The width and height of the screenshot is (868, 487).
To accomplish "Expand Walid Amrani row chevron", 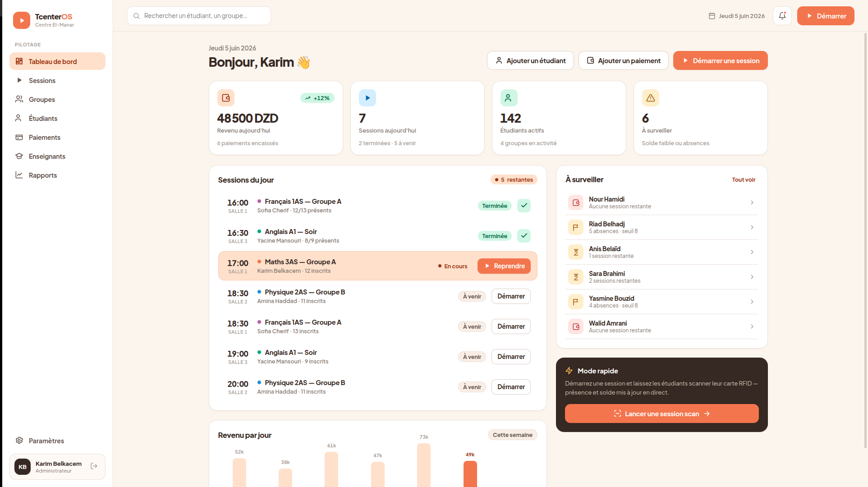I will [752, 326].
